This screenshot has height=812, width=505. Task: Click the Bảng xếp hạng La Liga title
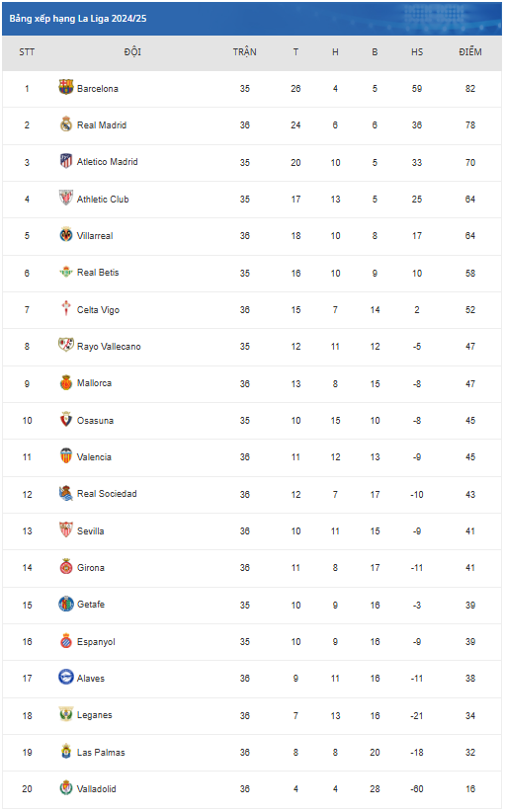(78, 19)
